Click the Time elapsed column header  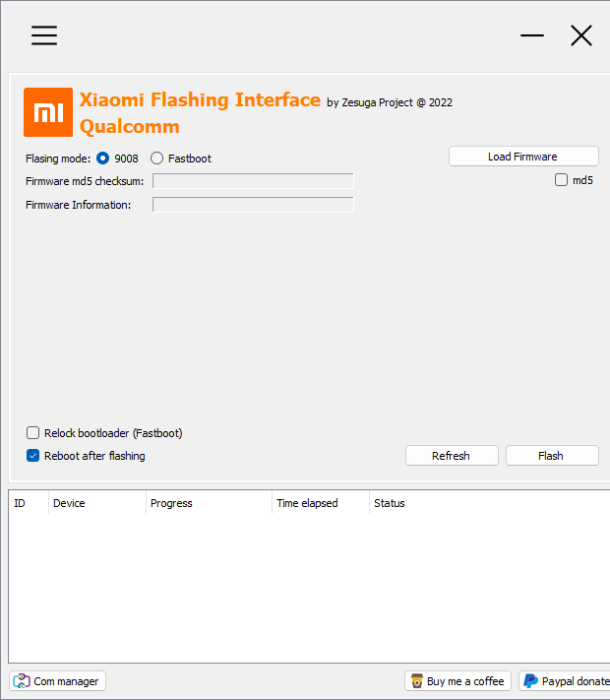(x=321, y=503)
